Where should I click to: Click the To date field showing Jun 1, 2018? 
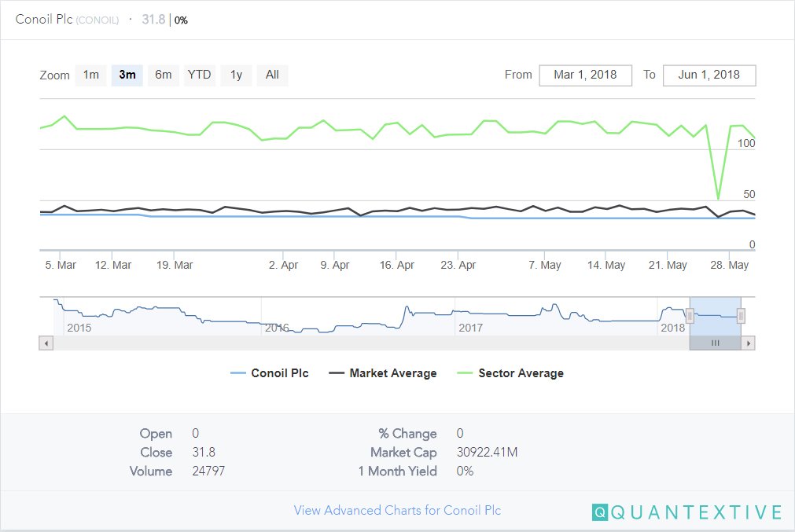[x=709, y=75]
